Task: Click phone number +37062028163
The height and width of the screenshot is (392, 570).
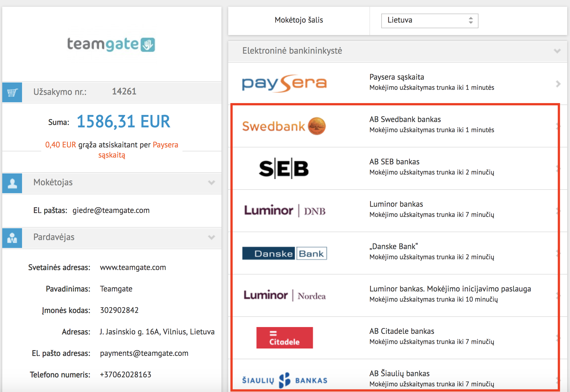Action: [x=126, y=374]
